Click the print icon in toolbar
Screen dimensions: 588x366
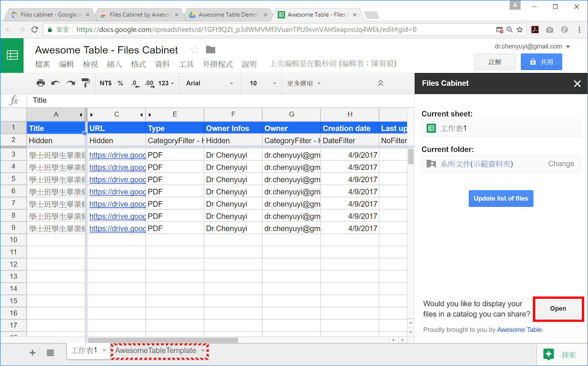click(41, 83)
